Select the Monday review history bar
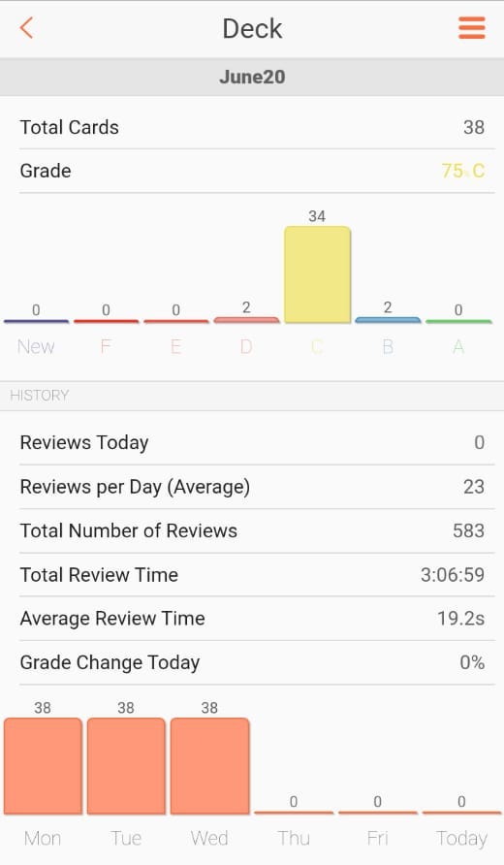Screen dimensions: 504x865 [x=43, y=766]
